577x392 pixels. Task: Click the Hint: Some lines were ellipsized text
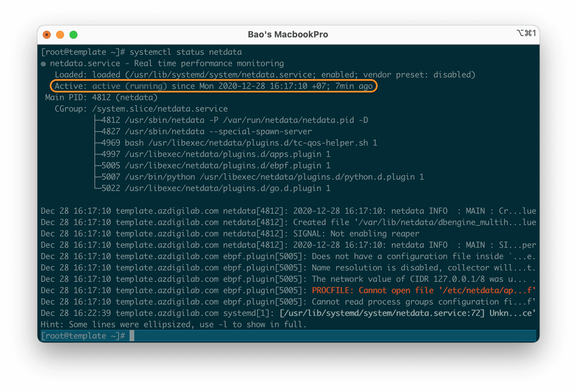tap(173, 325)
